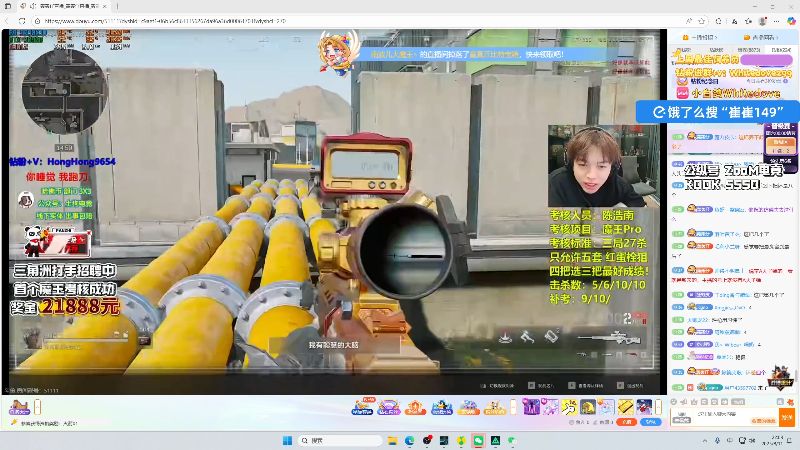Click the blue backpack button
Image resolution: width=800 pixels, height=450 pixels.
(x=651, y=422)
